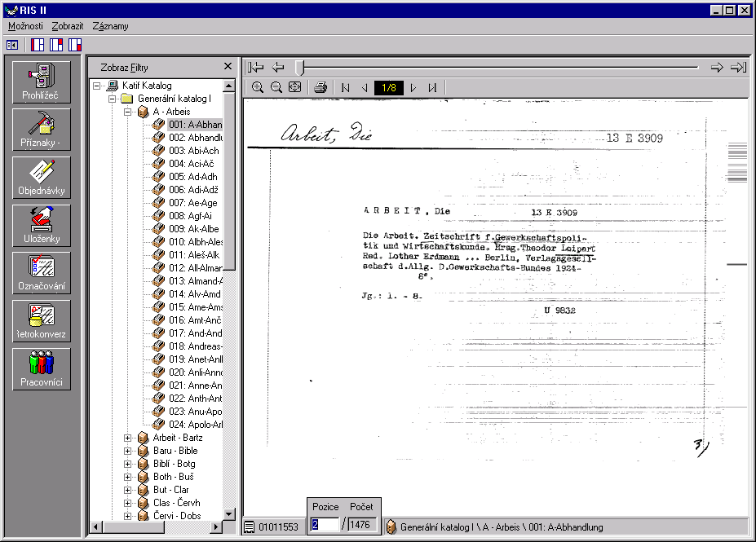Click the zoom in magnifier icon
The height and width of the screenshot is (542, 756).
point(258,87)
